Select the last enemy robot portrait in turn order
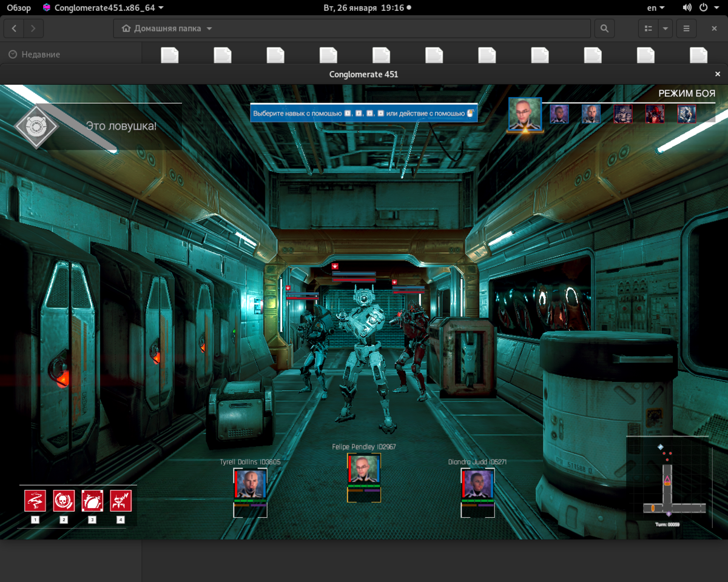728x582 pixels. (x=686, y=114)
